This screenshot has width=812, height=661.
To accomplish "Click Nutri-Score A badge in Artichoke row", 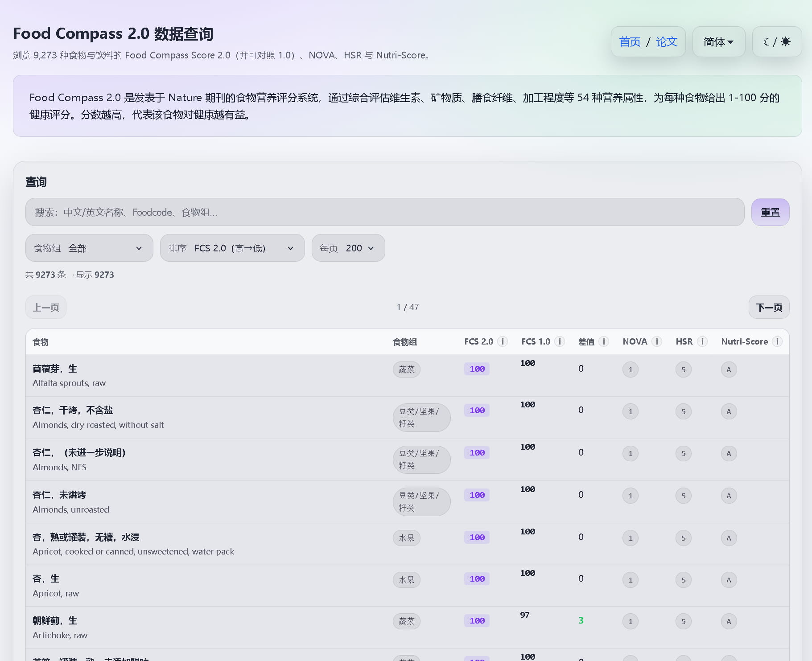I will click(x=729, y=621).
